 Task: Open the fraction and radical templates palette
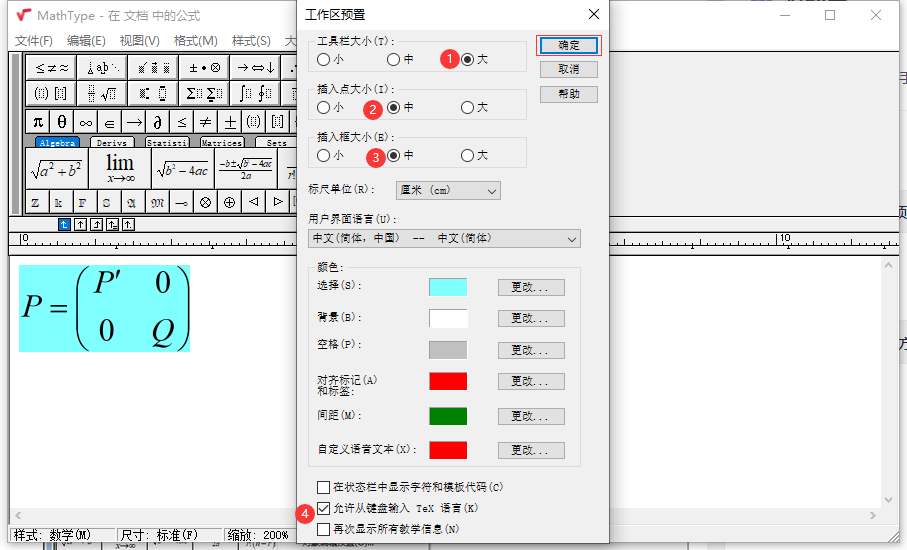tap(102, 93)
